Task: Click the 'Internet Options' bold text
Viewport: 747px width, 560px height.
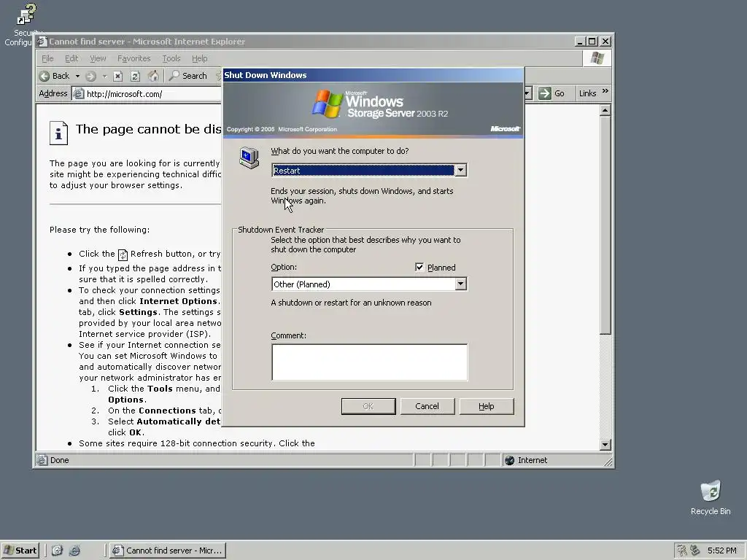Action: [x=178, y=301]
